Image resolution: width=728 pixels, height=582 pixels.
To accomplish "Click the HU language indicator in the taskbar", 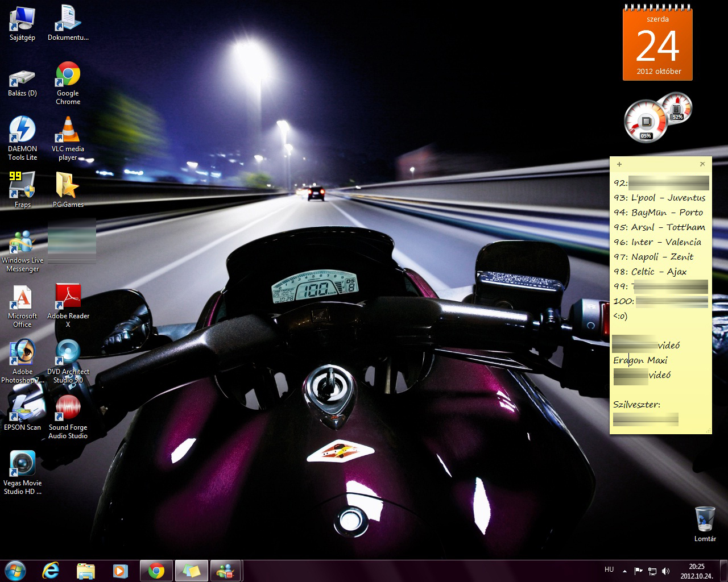I will coord(609,569).
